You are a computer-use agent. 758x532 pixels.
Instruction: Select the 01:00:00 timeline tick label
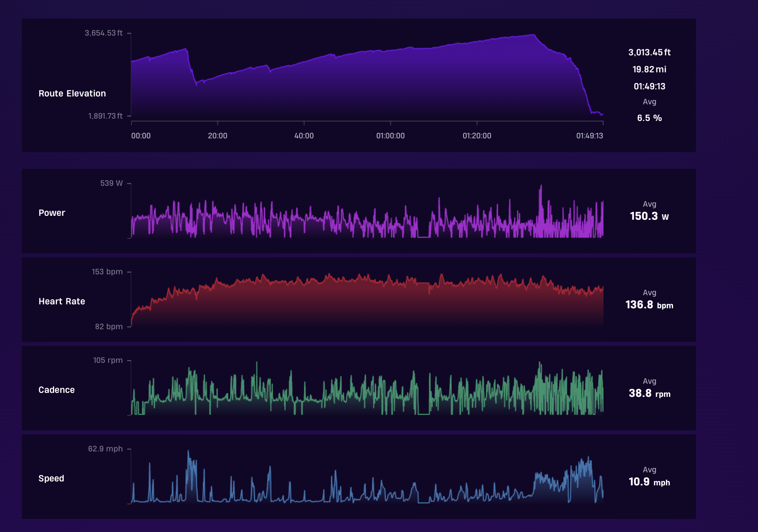[x=390, y=136]
